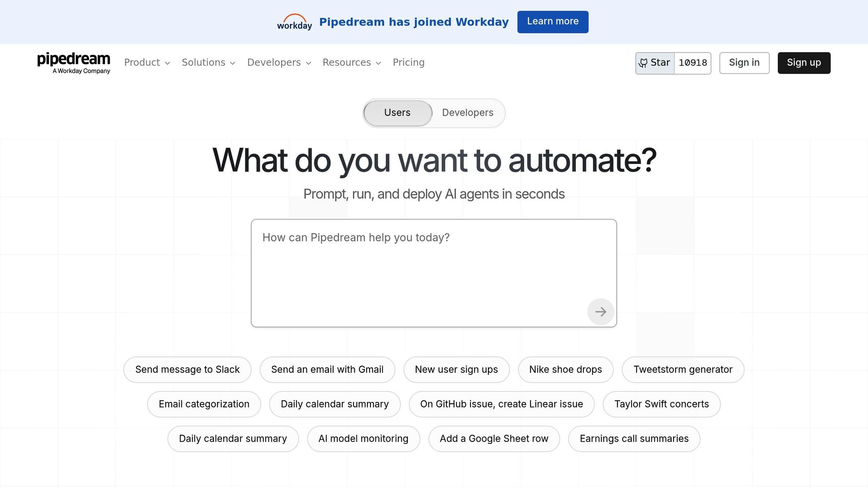Open the Developers nav dropdown

coord(279,63)
